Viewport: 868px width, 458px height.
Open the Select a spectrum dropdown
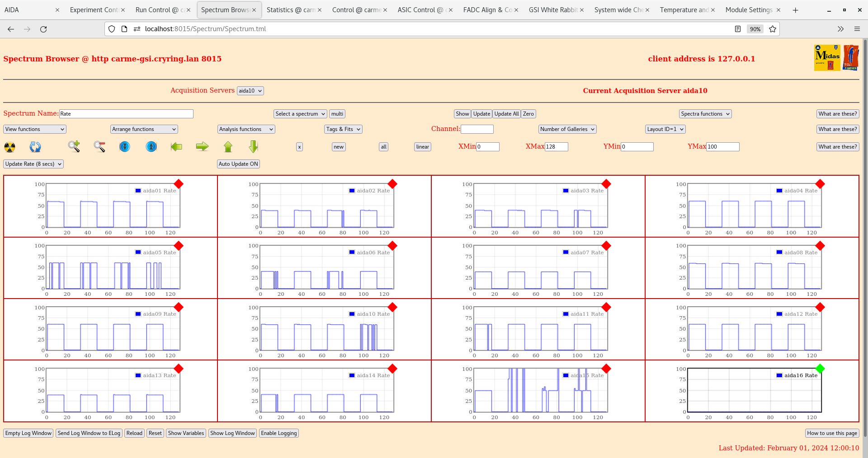pyautogui.click(x=300, y=113)
